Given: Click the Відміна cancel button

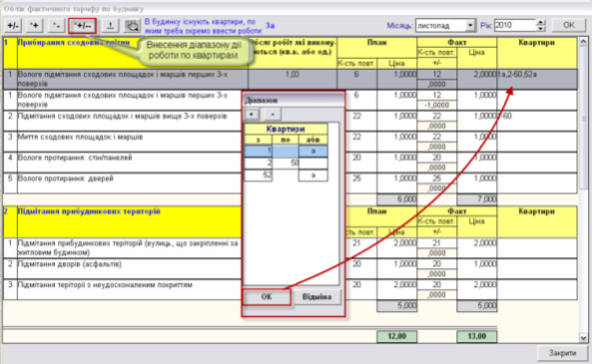Looking at the screenshot, I should click(x=316, y=297).
